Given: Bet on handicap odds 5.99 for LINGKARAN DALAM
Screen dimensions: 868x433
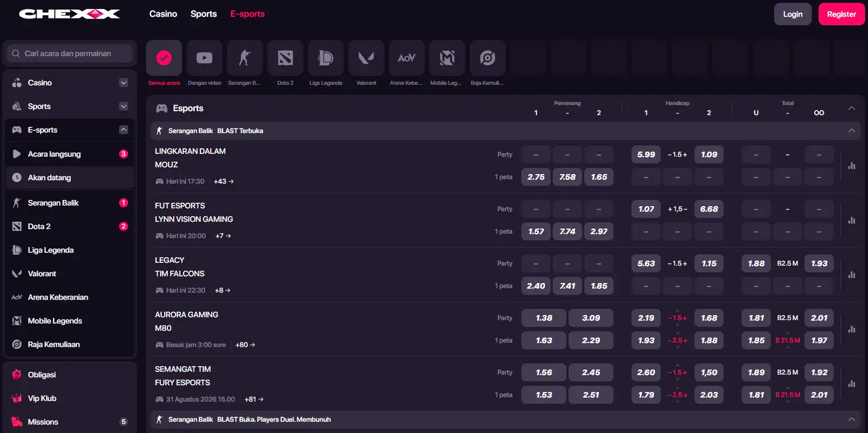Looking at the screenshot, I should 646,154.
